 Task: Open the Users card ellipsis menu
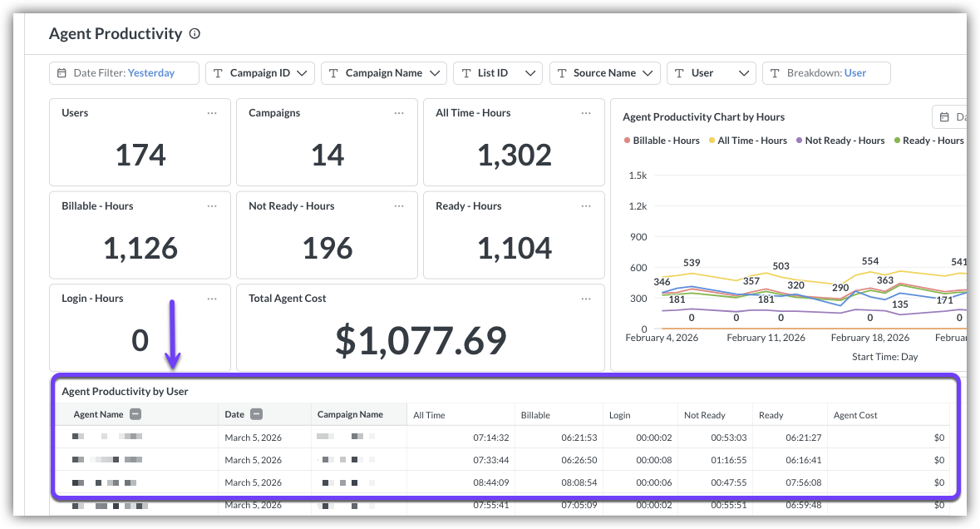[x=212, y=113]
